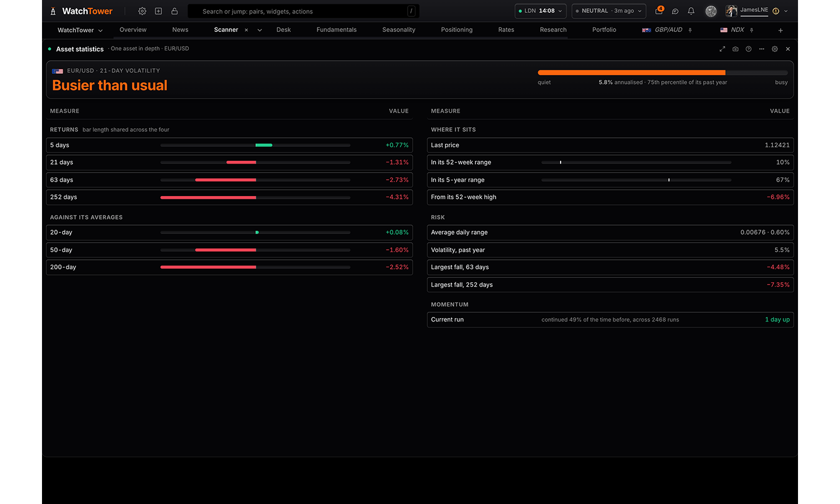
Task: Open the Research tab
Action: click(553, 30)
